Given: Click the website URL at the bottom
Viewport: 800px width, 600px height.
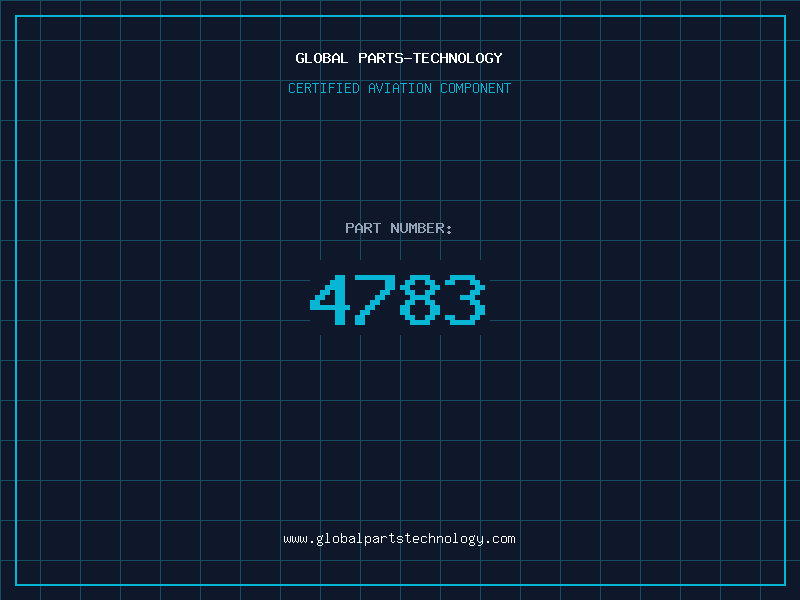Looking at the screenshot, I should (x=399, y=539).
